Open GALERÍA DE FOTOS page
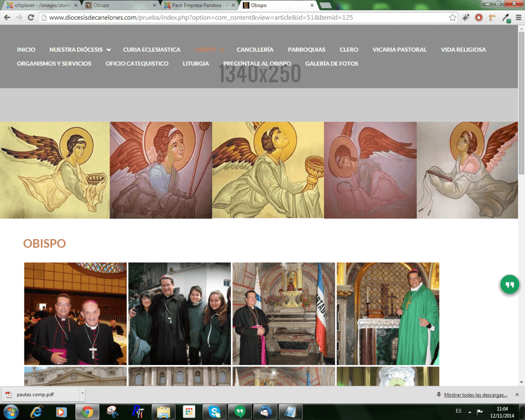The image size is (525, 420). (x=332, y=63)
